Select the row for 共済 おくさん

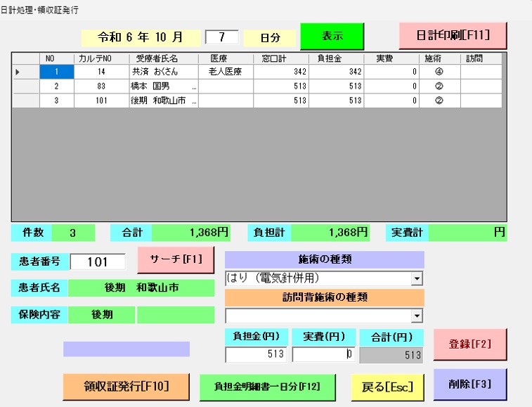tap(163, 72)
